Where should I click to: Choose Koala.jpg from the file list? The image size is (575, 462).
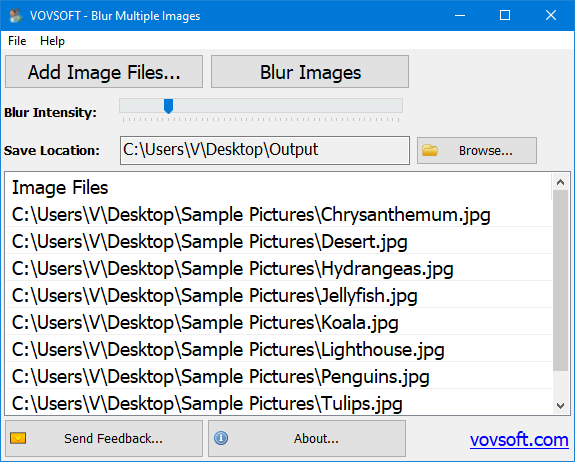[x=278, y=323]
